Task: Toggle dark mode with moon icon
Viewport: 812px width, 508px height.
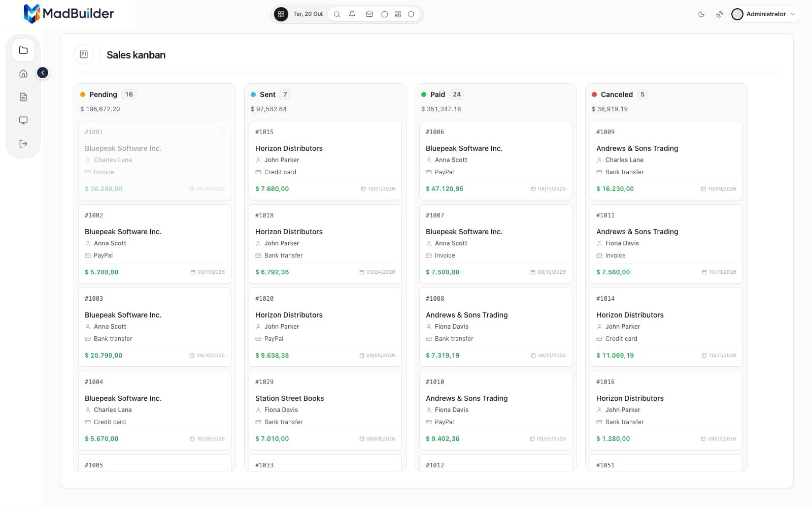Action: click(701, 14)
